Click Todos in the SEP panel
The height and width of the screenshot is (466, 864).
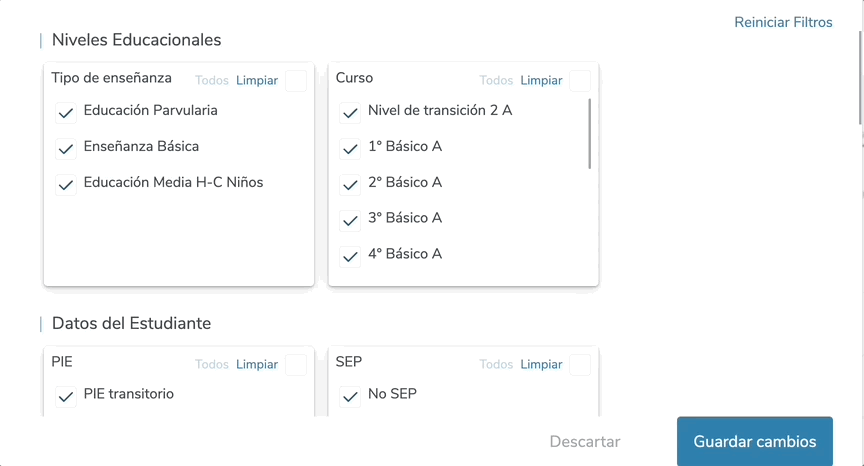496,365
